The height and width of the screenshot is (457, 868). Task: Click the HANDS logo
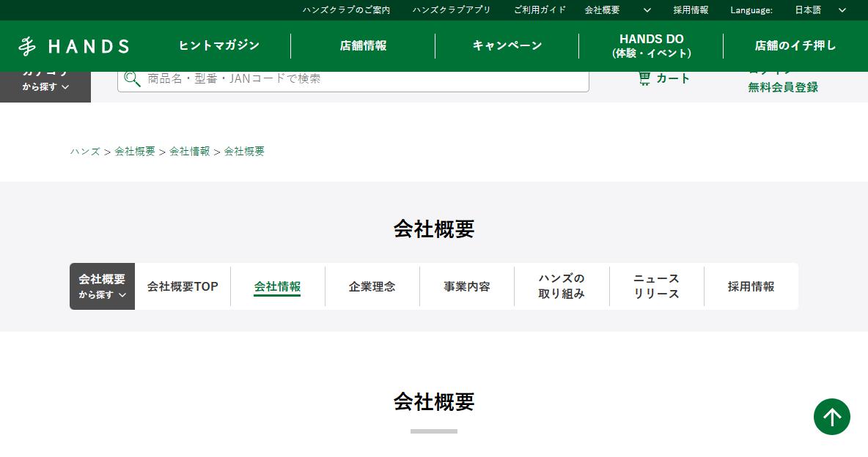pos(73,46)
